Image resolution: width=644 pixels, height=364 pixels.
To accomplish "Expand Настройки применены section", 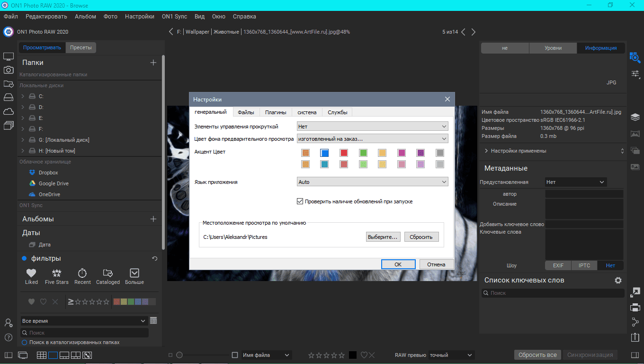I will [x=486, y=151].
